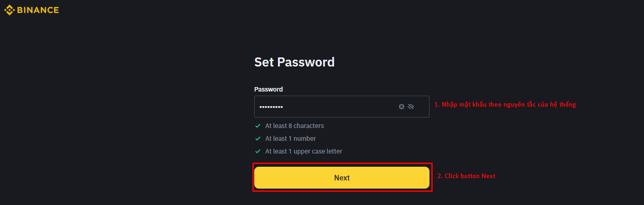Click checkmark beside At least 1 upper case letter
This screenshot has height=205, width=644.
coord(258,151)
